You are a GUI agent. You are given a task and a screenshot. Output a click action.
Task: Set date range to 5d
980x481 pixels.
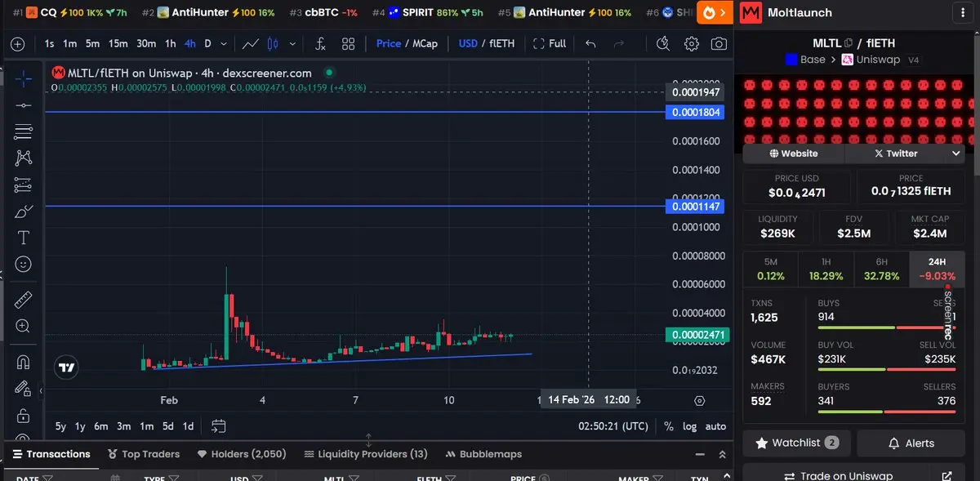[167, 426]
